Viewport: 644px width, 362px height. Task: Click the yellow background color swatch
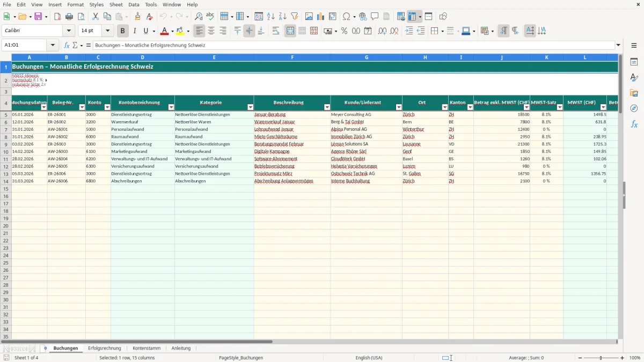tap(180, 31)
